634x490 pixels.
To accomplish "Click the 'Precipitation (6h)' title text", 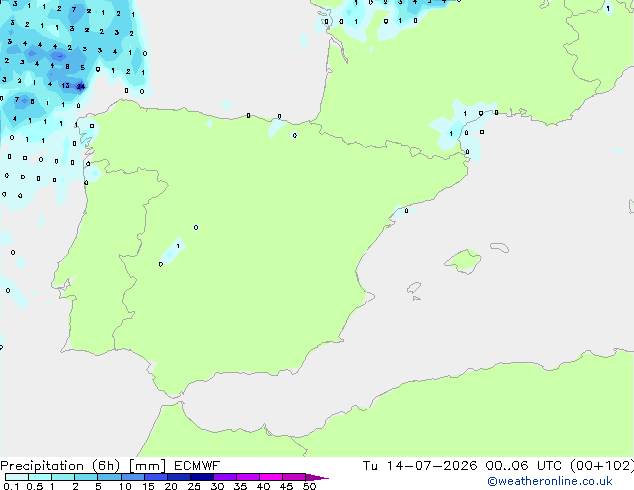I will (x=60, y=466).
